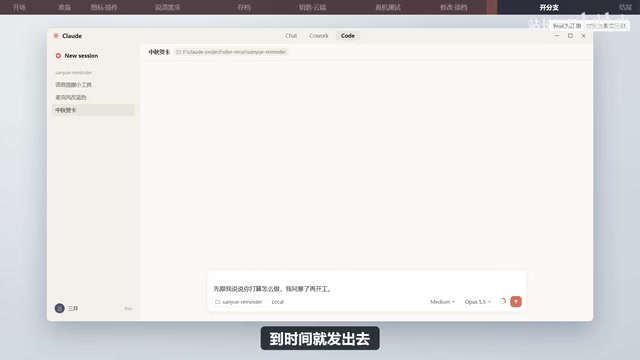Screen dimensions: 640x360
Task: Switch to the Chat tab
Action: point(291,36)
